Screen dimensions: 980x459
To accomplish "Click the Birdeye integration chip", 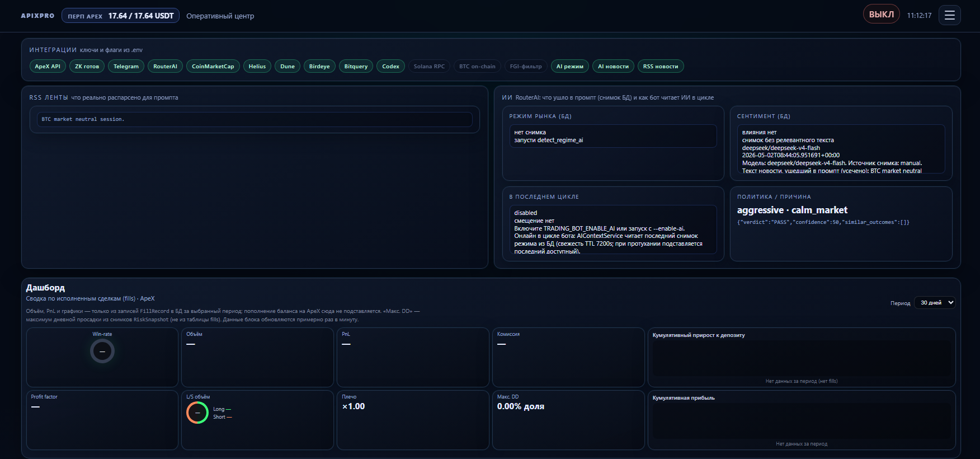I will 319,66.
